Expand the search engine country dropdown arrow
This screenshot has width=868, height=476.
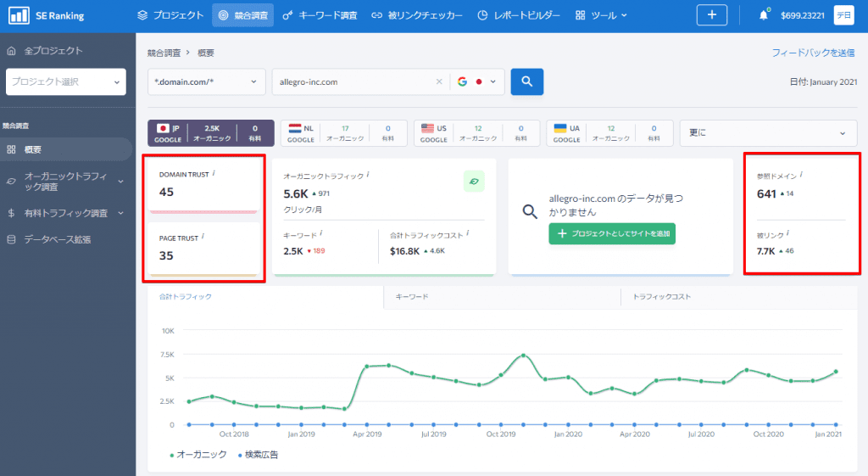point(492,81)
